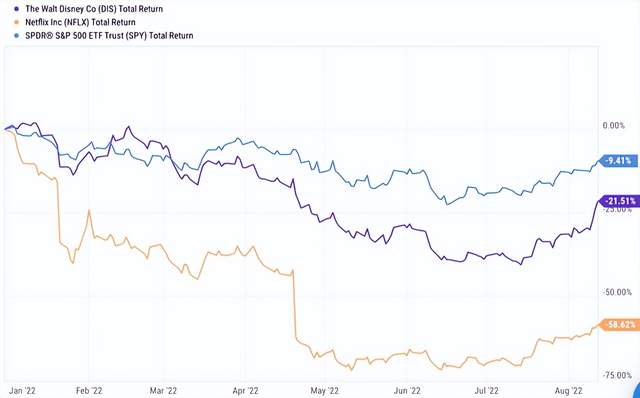Click the May '22 axis label
The image size is (640, 398).
pos(324,391)
